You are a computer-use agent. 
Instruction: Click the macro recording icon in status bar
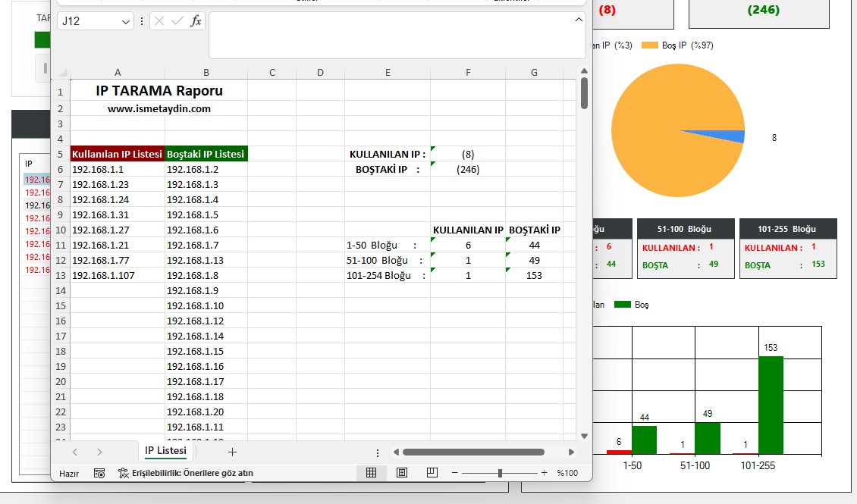pos(99,473)
